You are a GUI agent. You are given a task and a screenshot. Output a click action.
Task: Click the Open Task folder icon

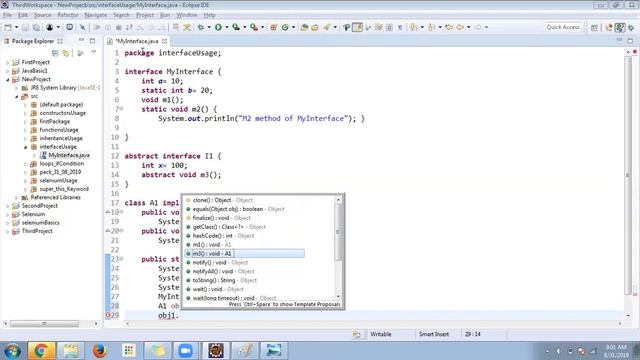click(x=315, y=27)
